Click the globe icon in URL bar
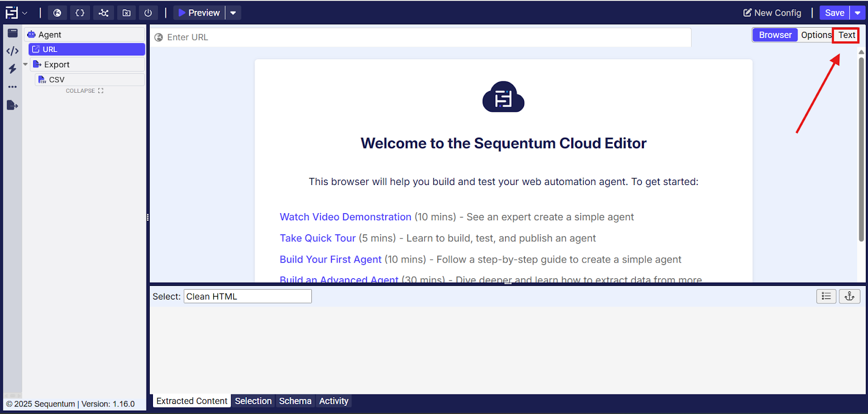868x414 pixels. pyautogui.click(x=159, y=37)
